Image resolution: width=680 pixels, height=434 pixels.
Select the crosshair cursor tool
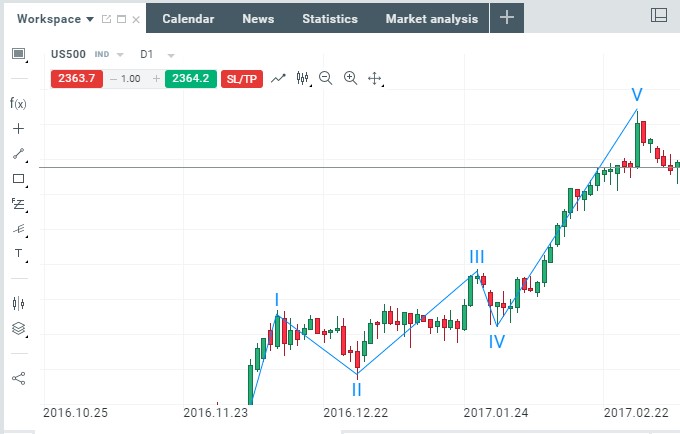tap(18, 129)
